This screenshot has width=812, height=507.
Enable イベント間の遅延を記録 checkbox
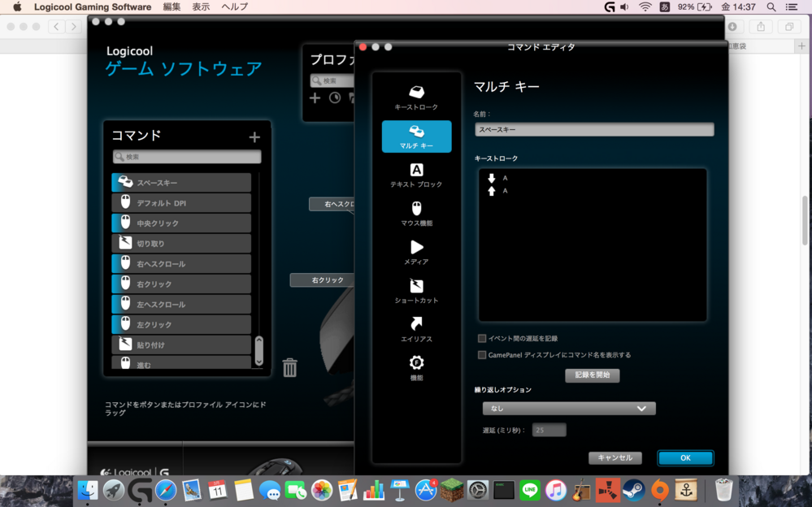tap(482, 338)
